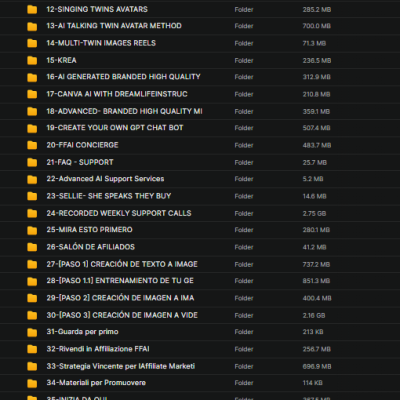Screen dimensions: 400x400
Task: Open folder icon of 29-[PASO 2] CREACIÓN DE IMAGEN A IMA
Action: (x=32, y=298)
